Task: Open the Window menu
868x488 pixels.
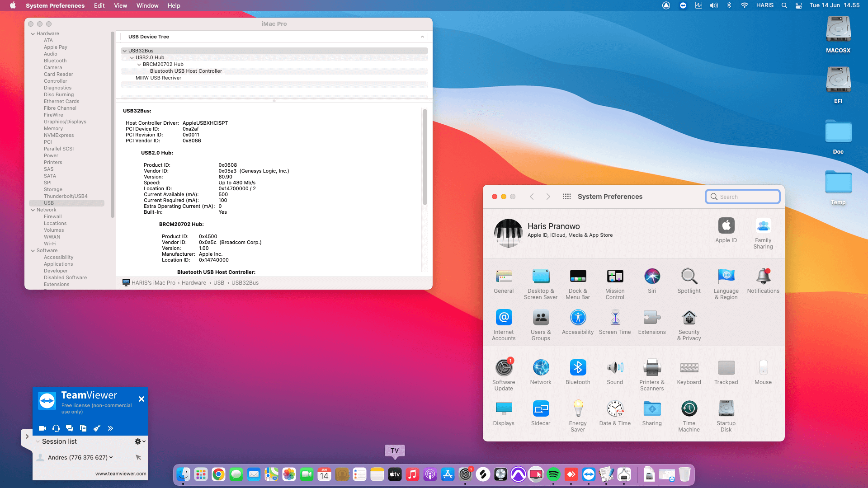Action: [147, 5]
